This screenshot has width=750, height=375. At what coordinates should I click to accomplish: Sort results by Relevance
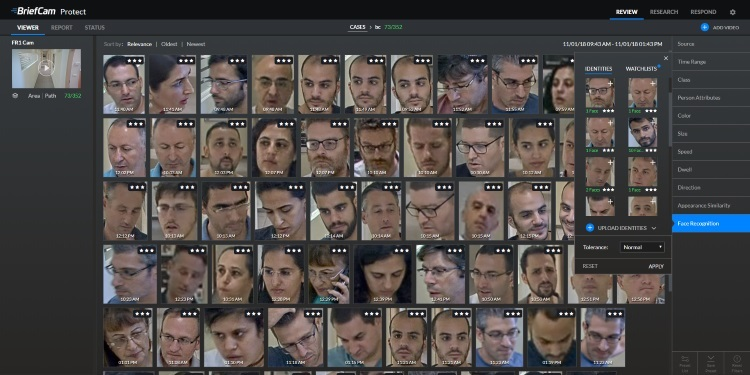139,44
